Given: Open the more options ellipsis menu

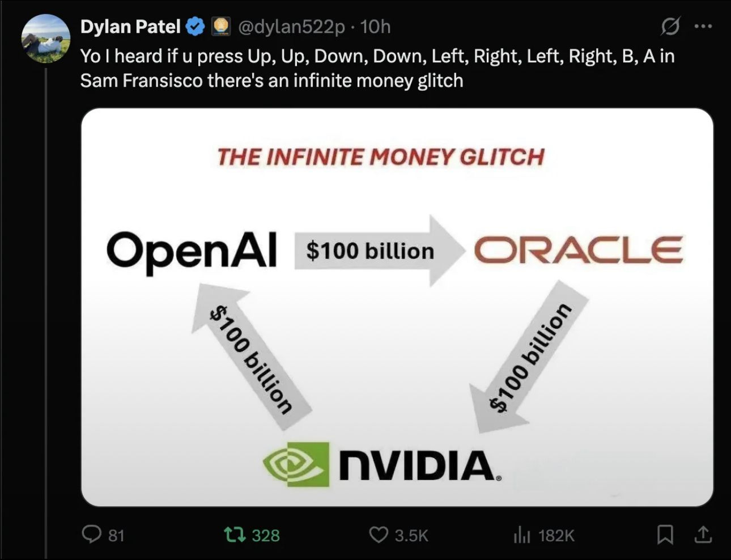Looking at the screenshot, I should click(704, 26).
